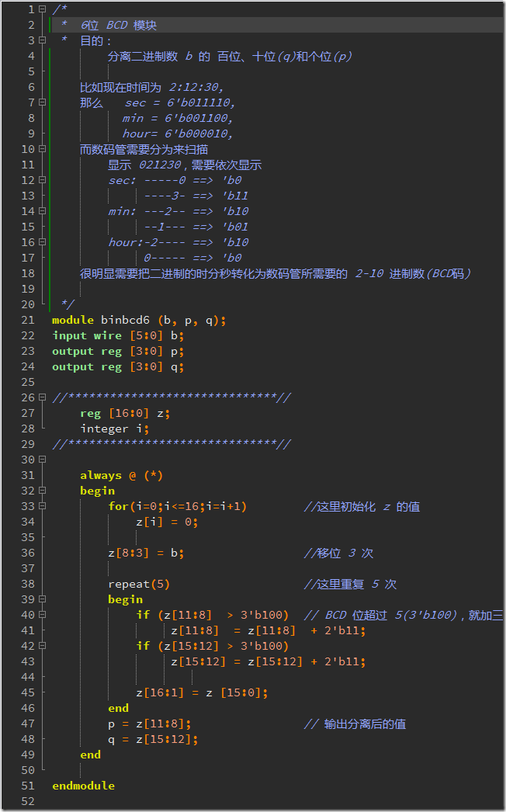This screenshot has height=812, width=506.
Task: Click 'z[15:12] = z[15:12] + 2'b11;' line
Action: tap(269, 662)
